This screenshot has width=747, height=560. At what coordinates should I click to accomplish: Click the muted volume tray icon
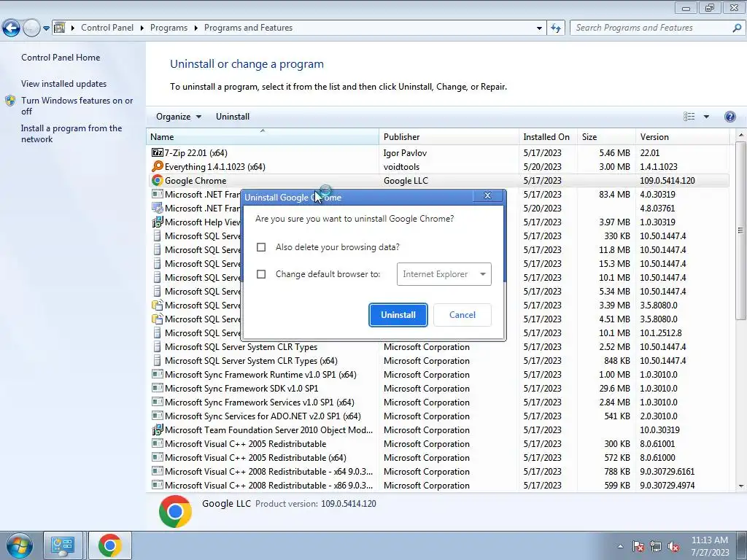673,546
